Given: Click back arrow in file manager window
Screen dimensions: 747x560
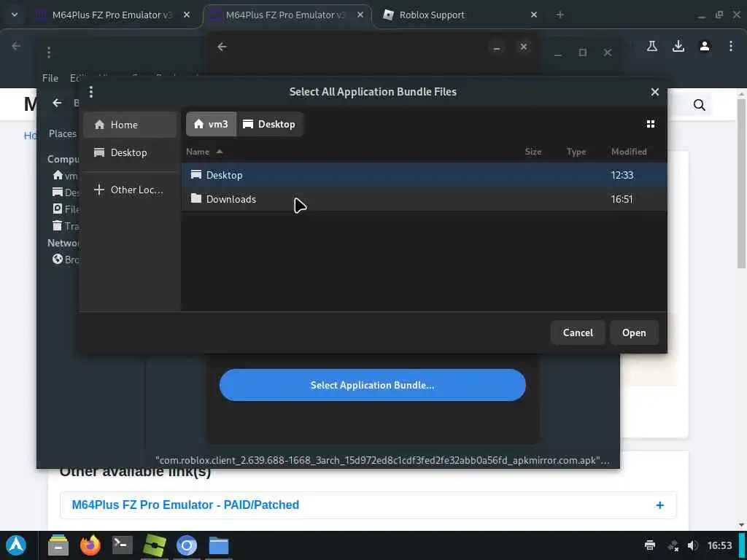Looking at the screenshot, I should (57, 103).
